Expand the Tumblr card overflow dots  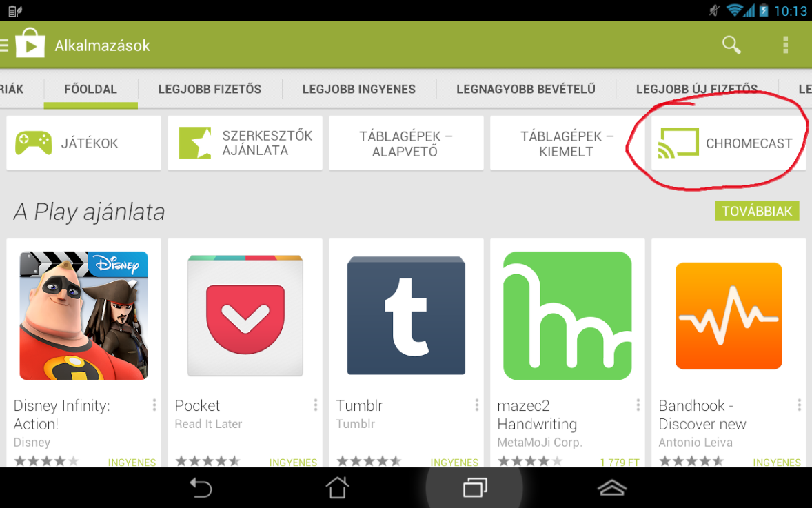pyautogui.click(x=476, y=405)
